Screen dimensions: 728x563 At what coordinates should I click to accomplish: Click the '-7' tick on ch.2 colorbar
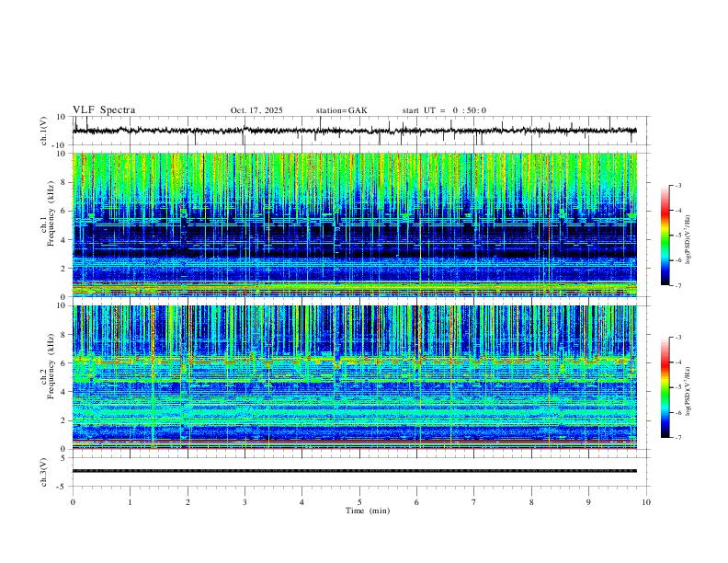678,437
